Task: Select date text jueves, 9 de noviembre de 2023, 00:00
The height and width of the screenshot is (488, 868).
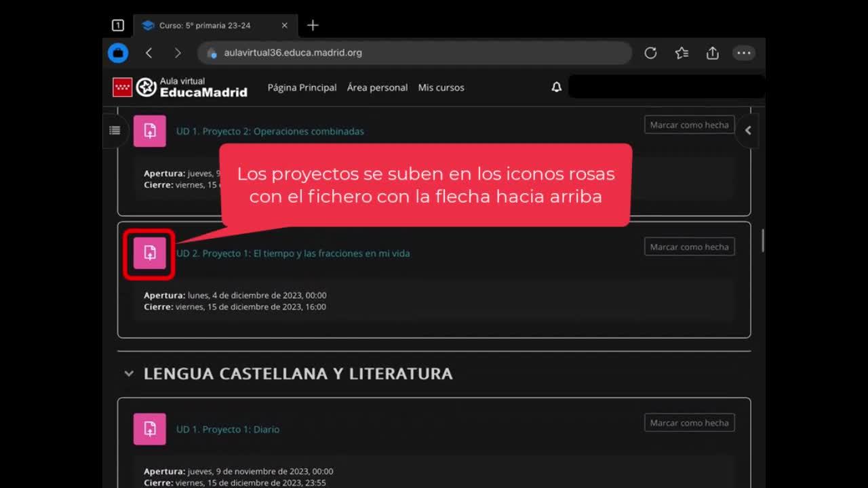Action: tap(260, 472)
